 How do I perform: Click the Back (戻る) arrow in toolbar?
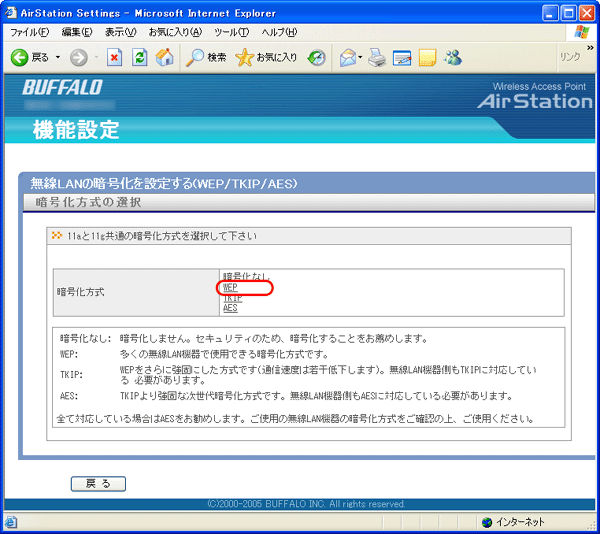pos(20,57)
